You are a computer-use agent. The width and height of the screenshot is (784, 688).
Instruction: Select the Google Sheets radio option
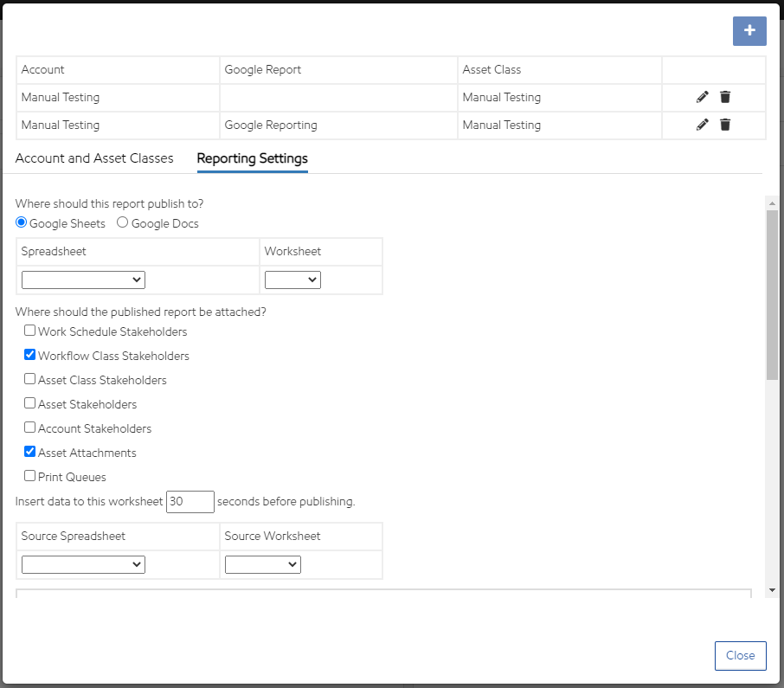[22, 223]
